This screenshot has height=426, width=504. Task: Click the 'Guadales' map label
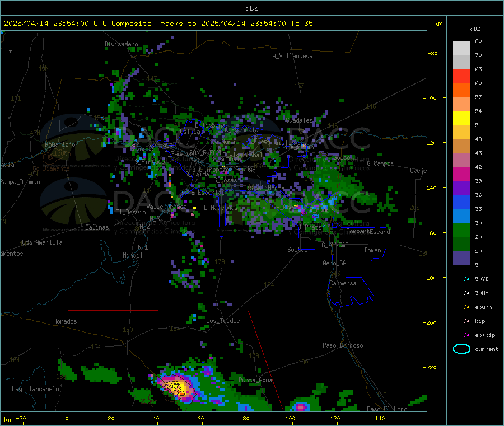coord(299,120)
